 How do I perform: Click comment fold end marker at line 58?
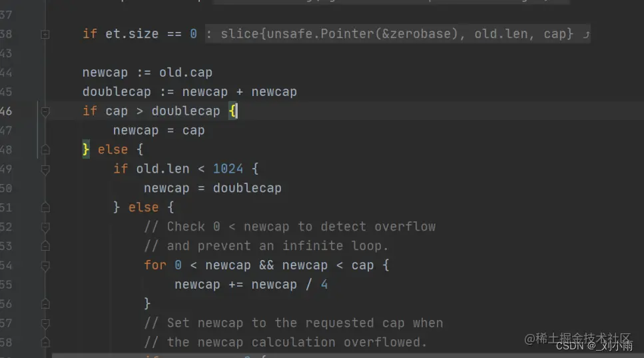pos(45,342)
